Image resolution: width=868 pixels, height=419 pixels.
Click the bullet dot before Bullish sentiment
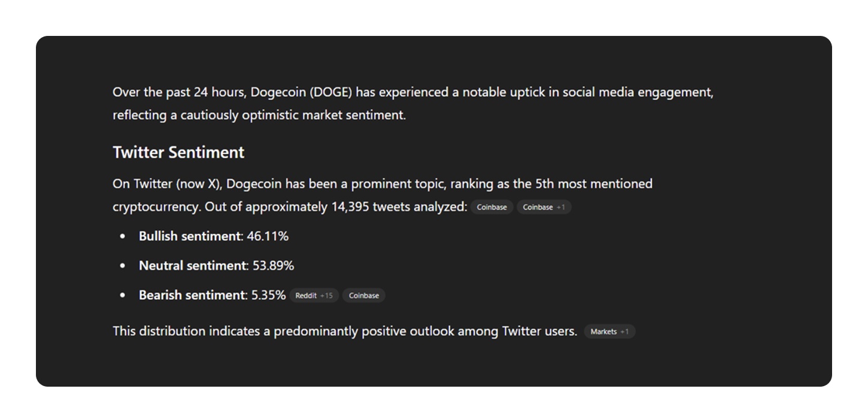[123, 237]
